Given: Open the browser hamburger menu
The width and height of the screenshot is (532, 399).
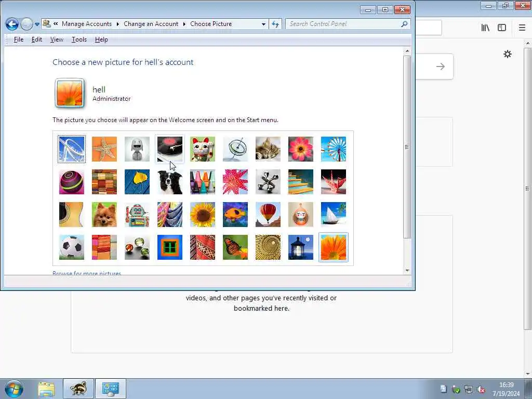Looking at the screenshot, I should click(522, 28).
